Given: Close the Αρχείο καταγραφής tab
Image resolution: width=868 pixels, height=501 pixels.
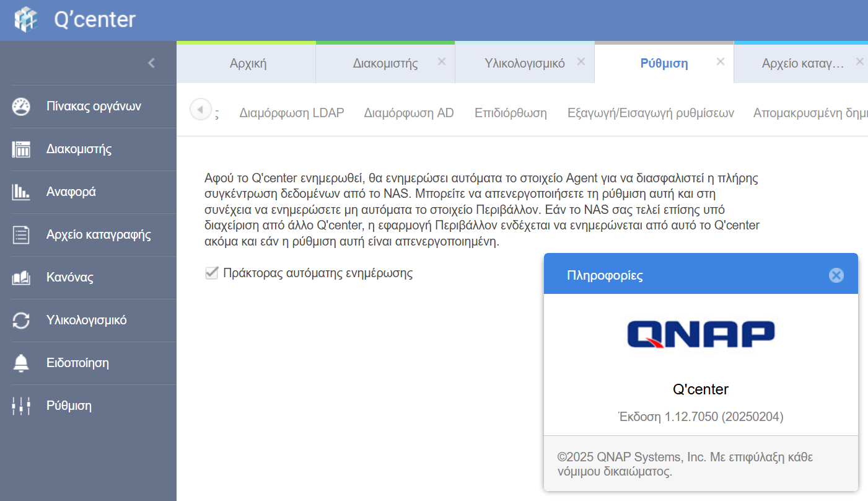Looking at the screenshot, I should tap(859, 61).
